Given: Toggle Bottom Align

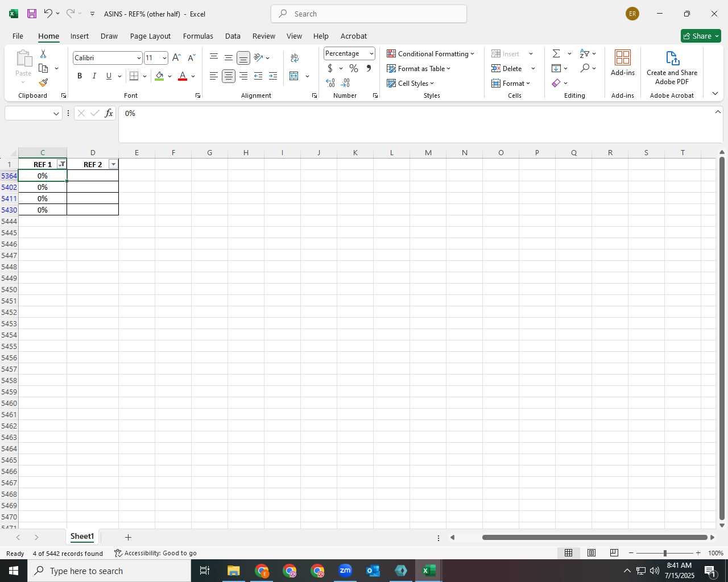Looking at the screenshot, I should pos(243,57).
